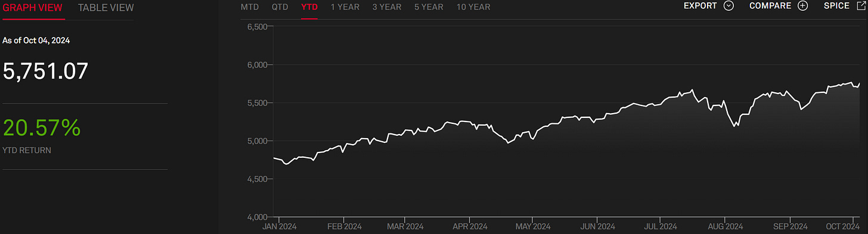The image size is (868, 234).
Task: Click the COMPARE plus circle icon
Action: tap(802, 6)
